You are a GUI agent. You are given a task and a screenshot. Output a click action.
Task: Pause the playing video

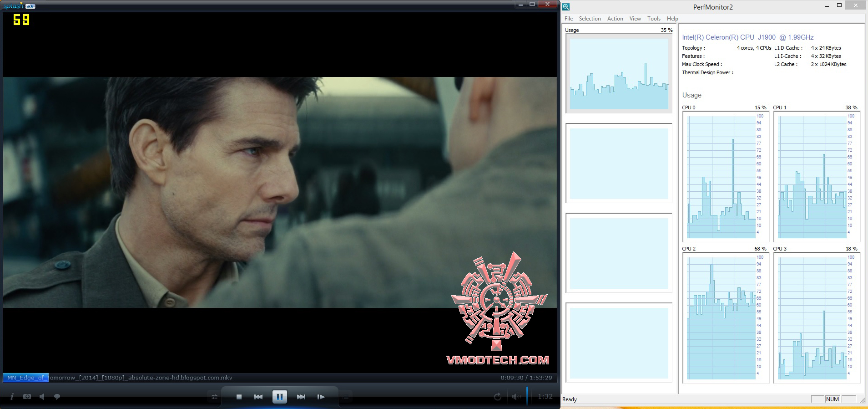tap(279, 397)
